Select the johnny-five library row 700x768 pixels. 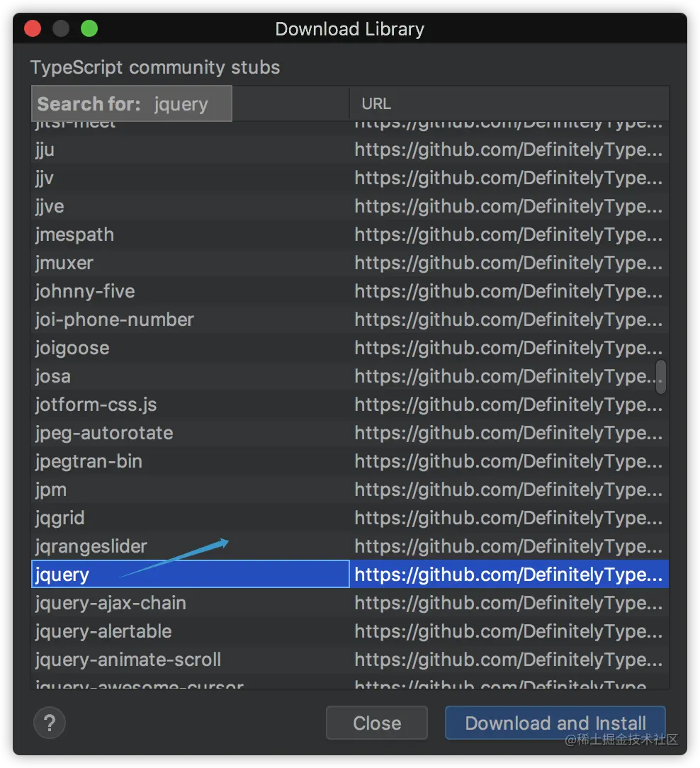click(x=350, y=291)
